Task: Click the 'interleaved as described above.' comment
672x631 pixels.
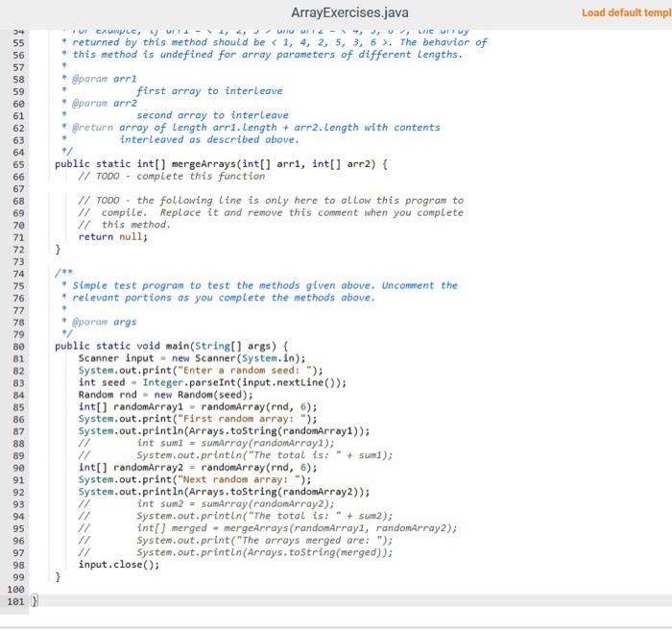Action: tap(209, 140)
